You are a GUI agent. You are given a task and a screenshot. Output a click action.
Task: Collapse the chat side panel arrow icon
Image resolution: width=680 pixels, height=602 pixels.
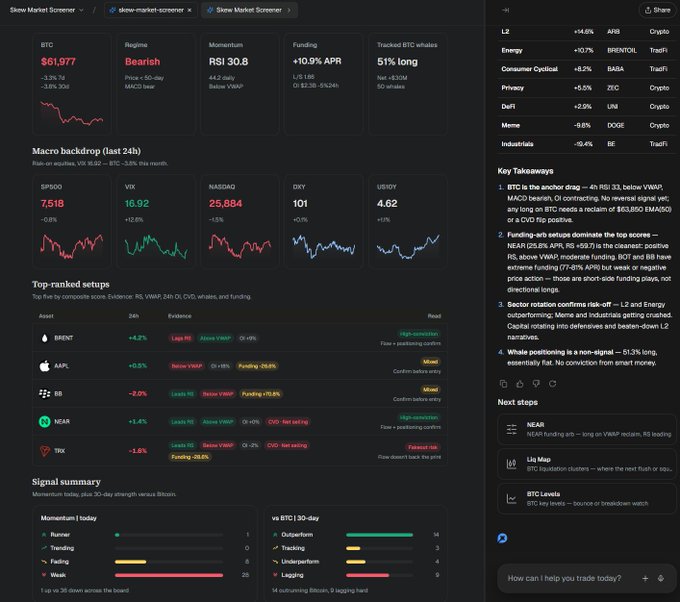(505, 10)
